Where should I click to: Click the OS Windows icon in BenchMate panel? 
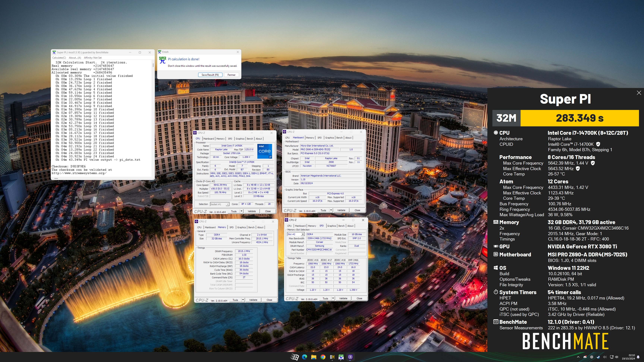496,268
